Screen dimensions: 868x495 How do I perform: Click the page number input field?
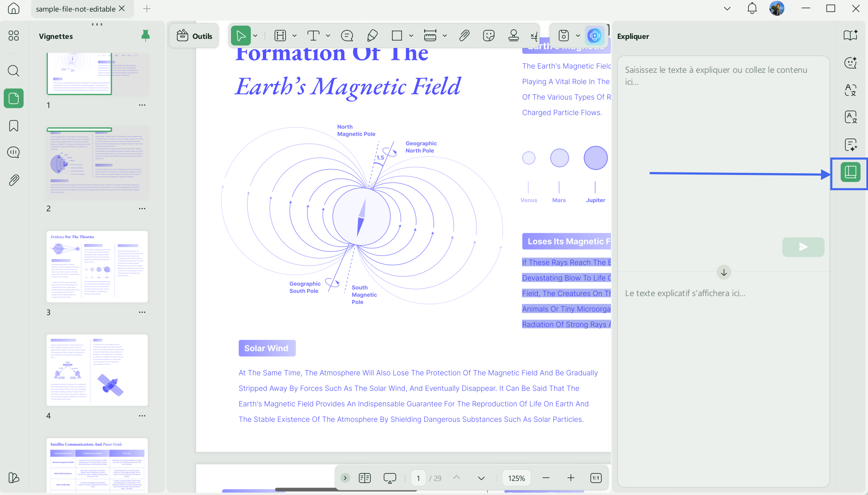pos(418,478)
